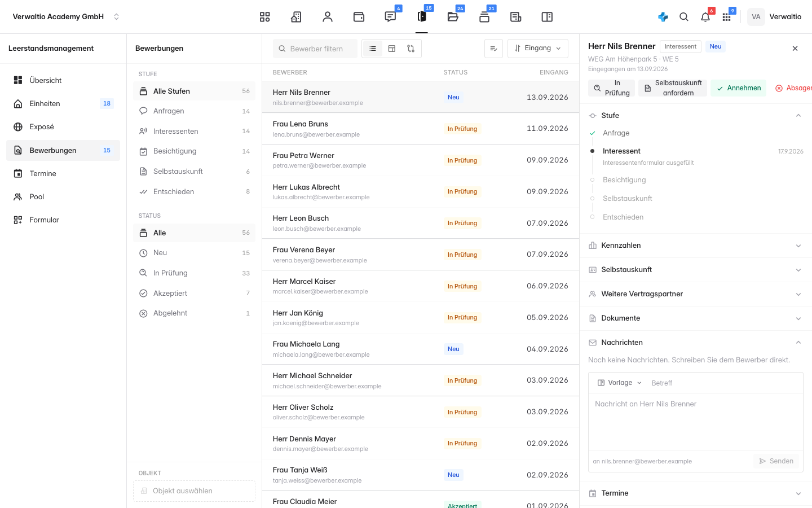Screen dimensions: 812x508
Task: Open the Vorlage template dropdown
Action: 620,383
